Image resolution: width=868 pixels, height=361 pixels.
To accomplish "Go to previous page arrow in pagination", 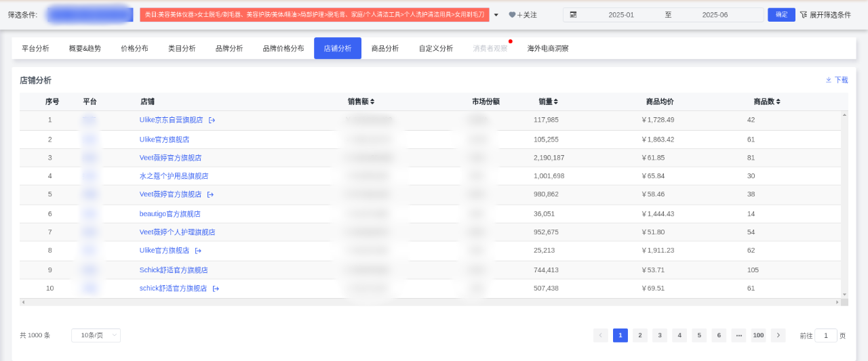I will [x=600, y=335].
